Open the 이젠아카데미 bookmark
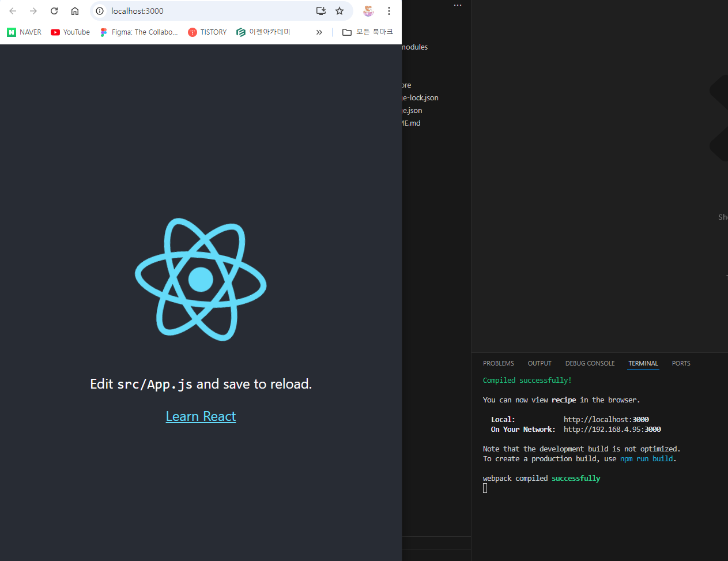Image resolution: width=728 pixels, height=561 pixels. (x=263, y=32)
